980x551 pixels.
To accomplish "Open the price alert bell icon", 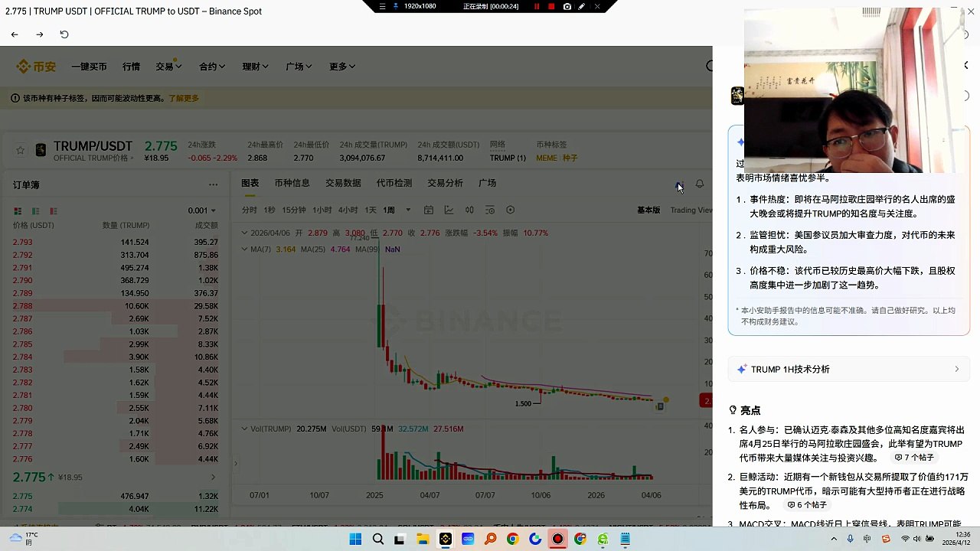I will pyautogui.click(x=699, y=184).
